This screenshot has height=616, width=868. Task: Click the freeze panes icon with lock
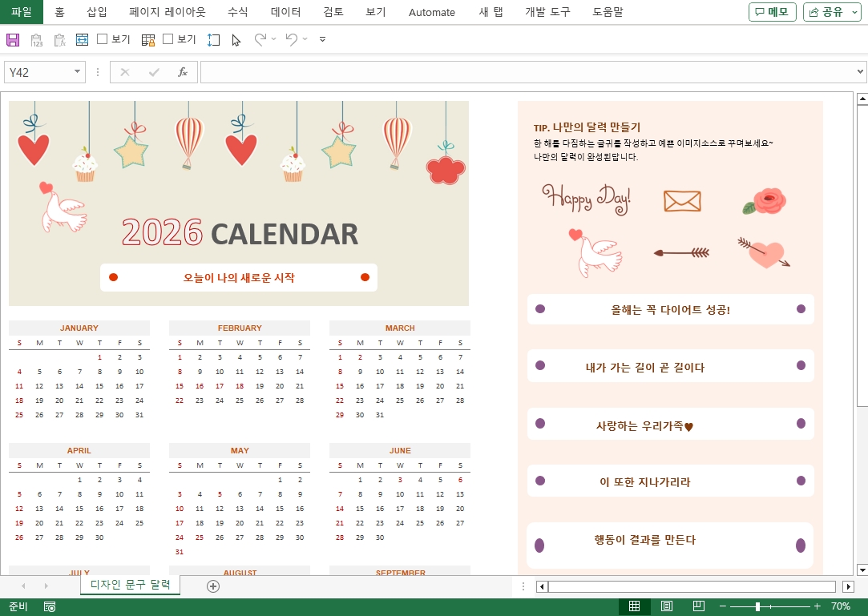(147, 39)
